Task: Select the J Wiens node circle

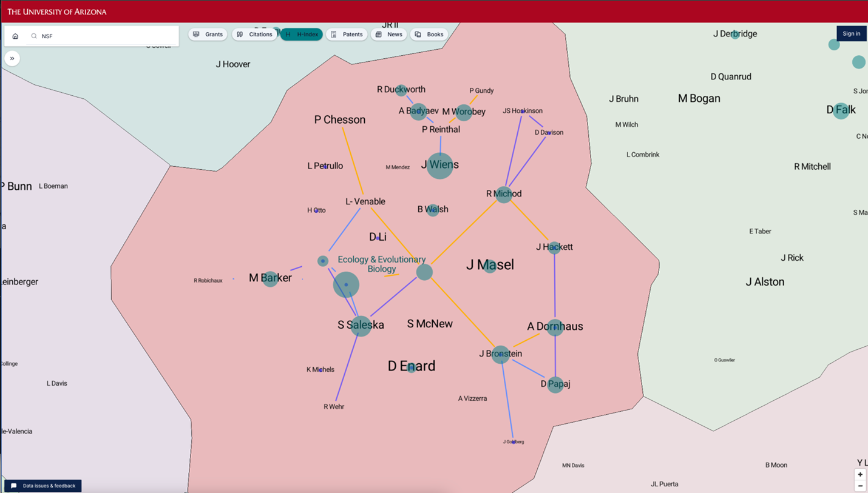Action: coord(440,166)
